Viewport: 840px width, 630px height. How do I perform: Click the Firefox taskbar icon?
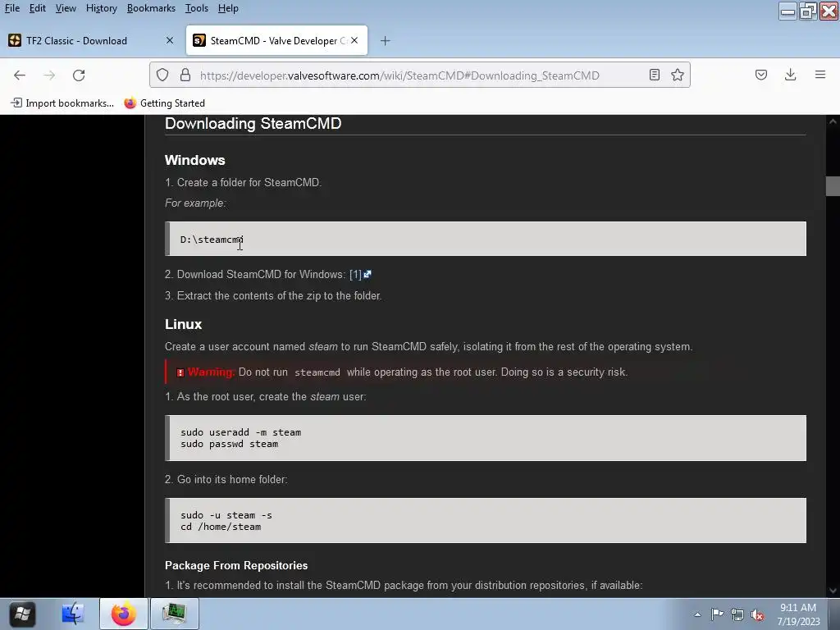click(124, 614)
